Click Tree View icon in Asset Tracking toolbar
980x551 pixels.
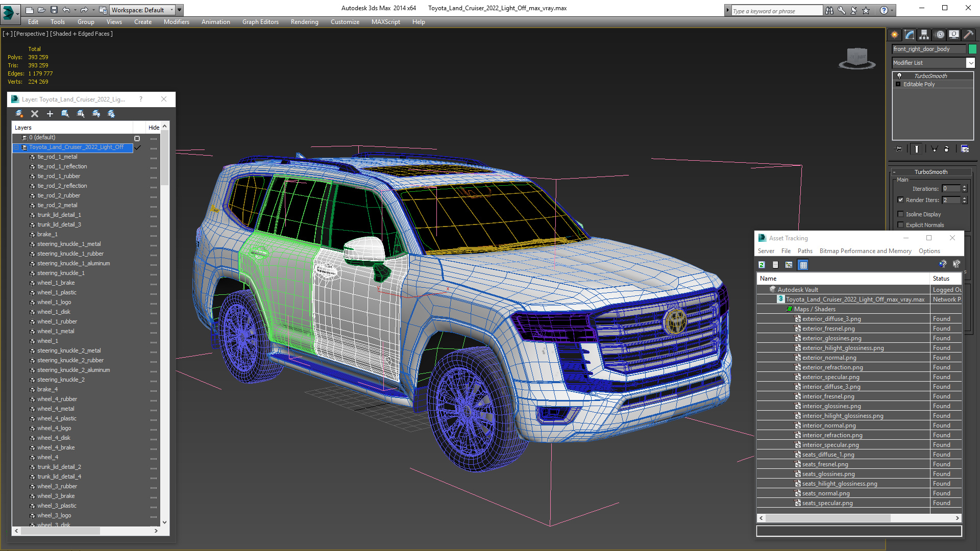(x=789, y=265)
